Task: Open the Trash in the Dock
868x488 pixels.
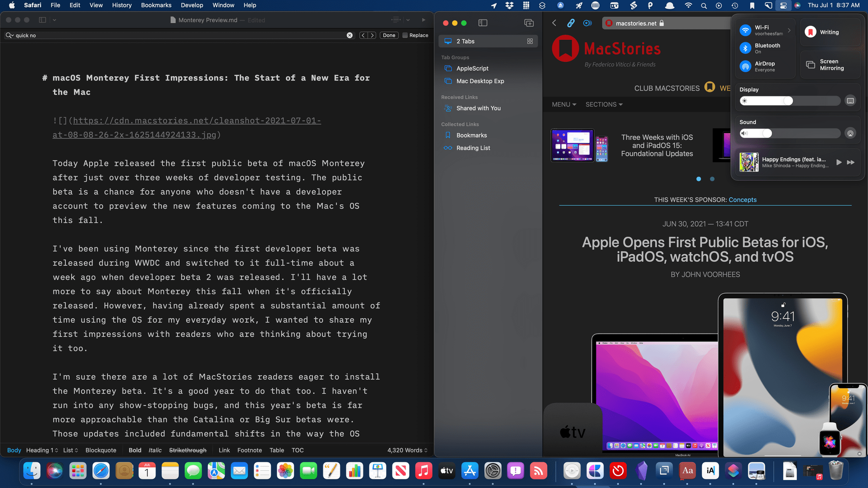Action: click(x=836, y=471)
